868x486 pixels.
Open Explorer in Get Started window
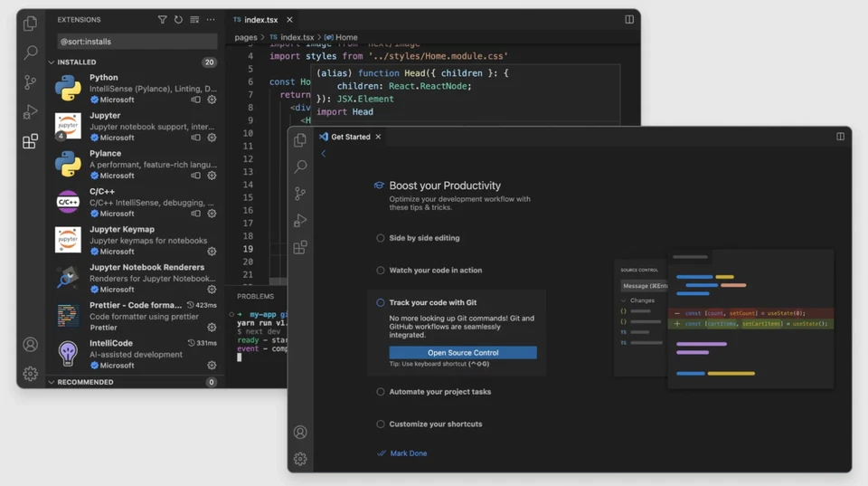tap(300, 140)
